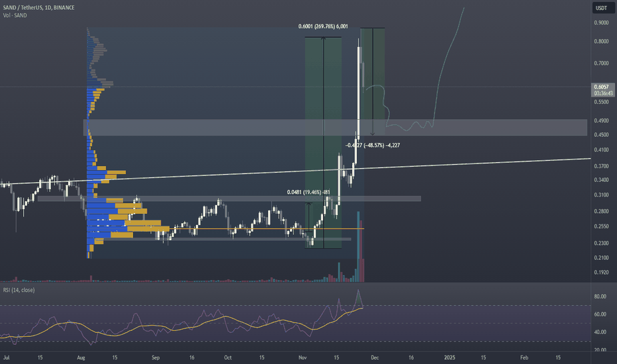The width and height of the screenshot is (617, 364).
Task: Click the RSI 80.00 scale label
Action: (x=600, y=296)
